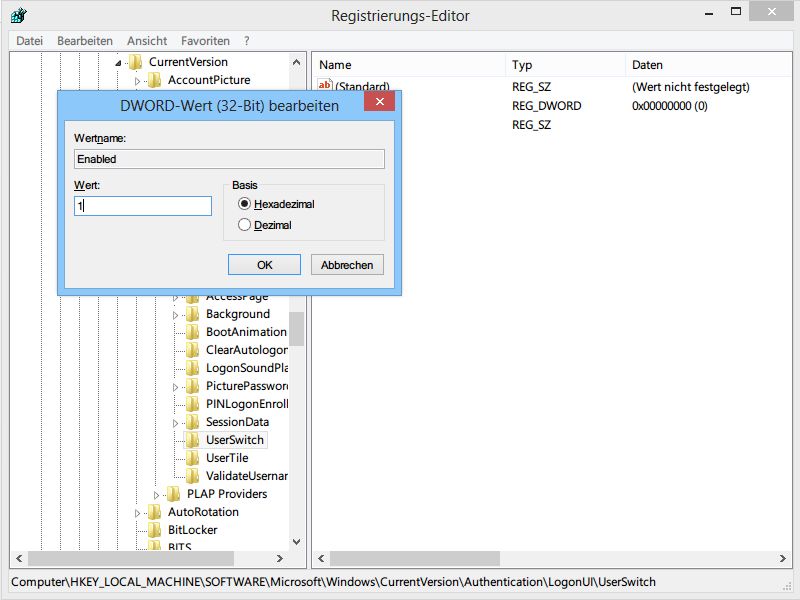Click the (Wert nicht festgelegt) data cell
This screenshot has width=800, height=600.
[691, 87]
